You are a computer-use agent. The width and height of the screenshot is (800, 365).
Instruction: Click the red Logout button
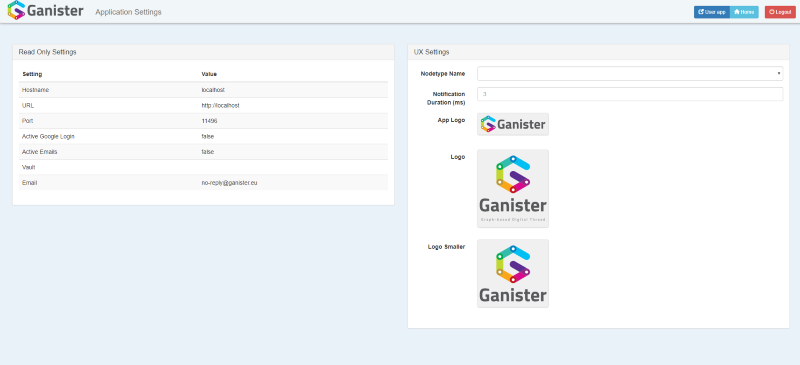(780, 12)
